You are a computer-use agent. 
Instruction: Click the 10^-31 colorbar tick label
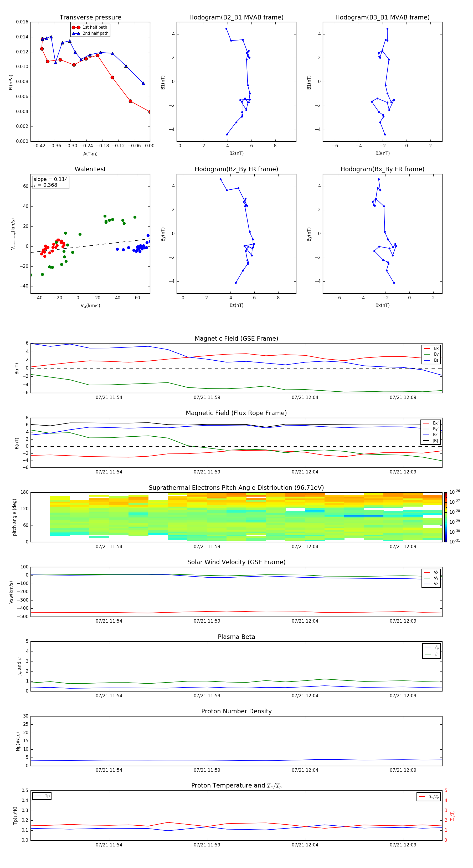pos(455,542)
